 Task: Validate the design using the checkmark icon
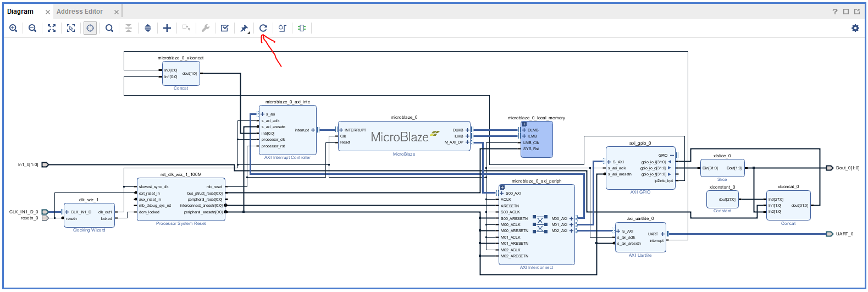coord(225,28)
